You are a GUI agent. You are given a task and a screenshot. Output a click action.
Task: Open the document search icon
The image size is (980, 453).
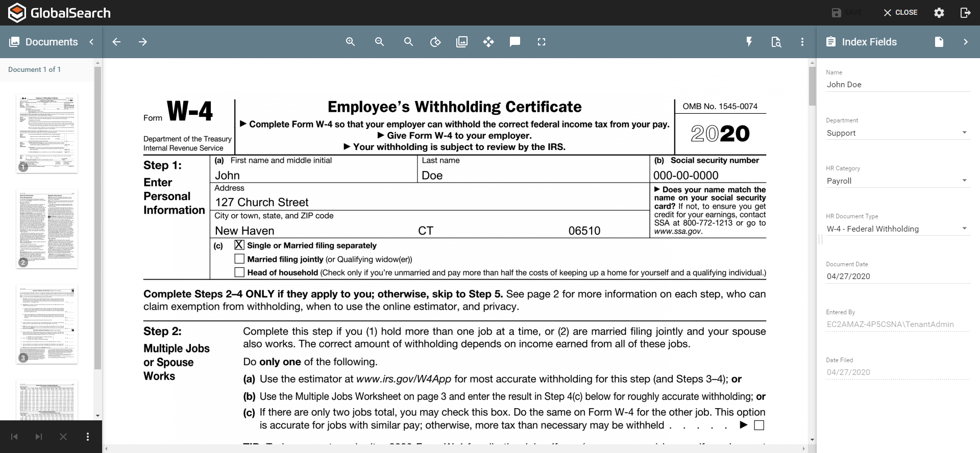click(776, 42)
